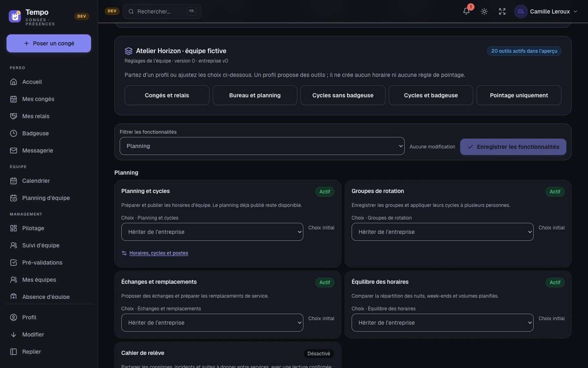Click the Tempo logo icon

[x=15, y=16]
